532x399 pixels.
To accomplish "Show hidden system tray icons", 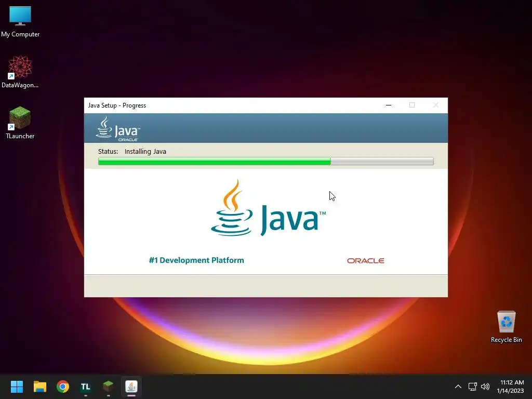I will click(x=458, y=387).
